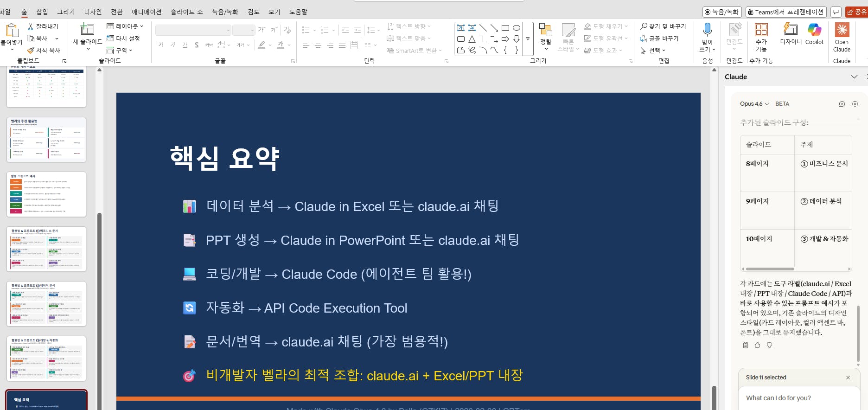Click the 녹음/녹화 record button
The width and height of the screenshot is (868, 410).
coord(722,12)
